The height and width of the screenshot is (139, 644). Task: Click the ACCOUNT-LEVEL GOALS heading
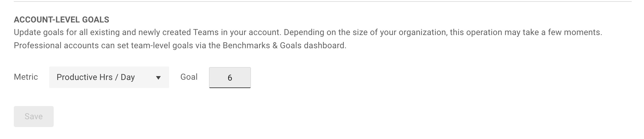pos(61,20)
